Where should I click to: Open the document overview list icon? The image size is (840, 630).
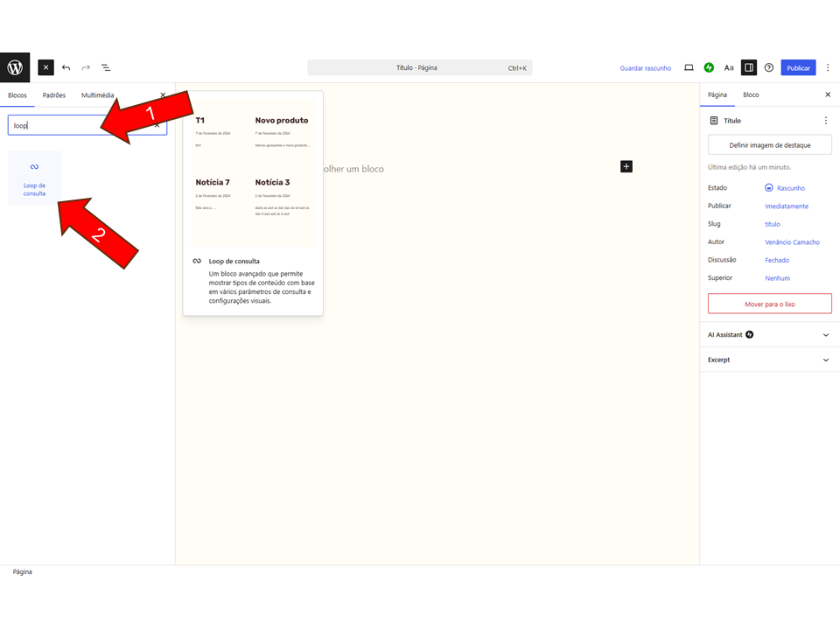[106, 67]
